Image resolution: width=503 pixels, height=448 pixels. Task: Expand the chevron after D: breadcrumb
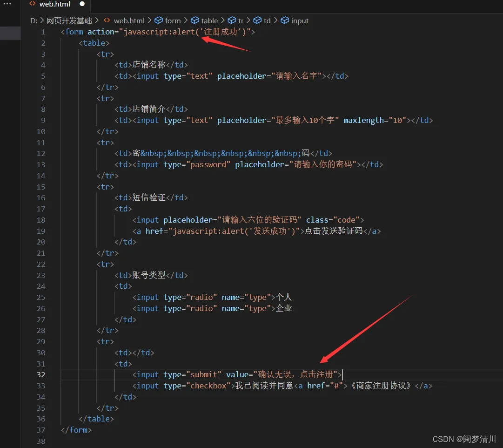[42, 21]
